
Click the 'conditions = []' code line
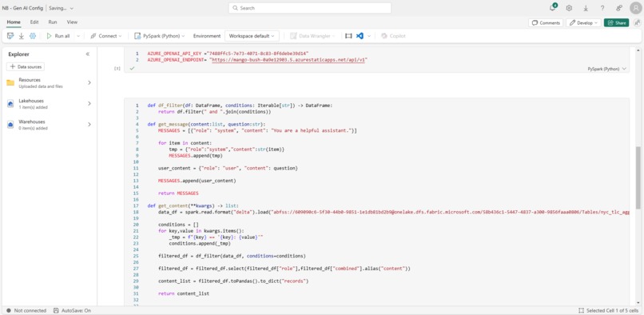[x=178, y=225]
